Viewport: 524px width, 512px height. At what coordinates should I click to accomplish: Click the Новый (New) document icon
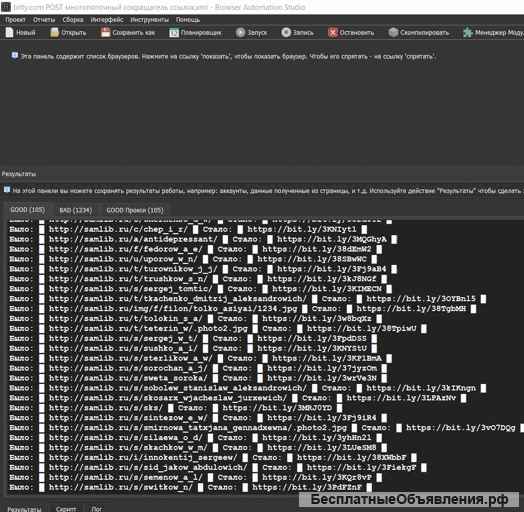(10, 33)
